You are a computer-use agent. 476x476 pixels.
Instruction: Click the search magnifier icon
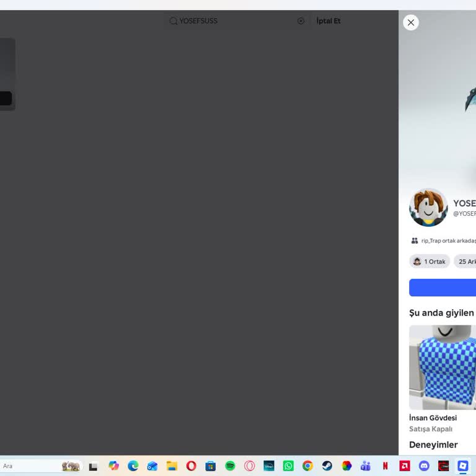(x=174, y=21)
